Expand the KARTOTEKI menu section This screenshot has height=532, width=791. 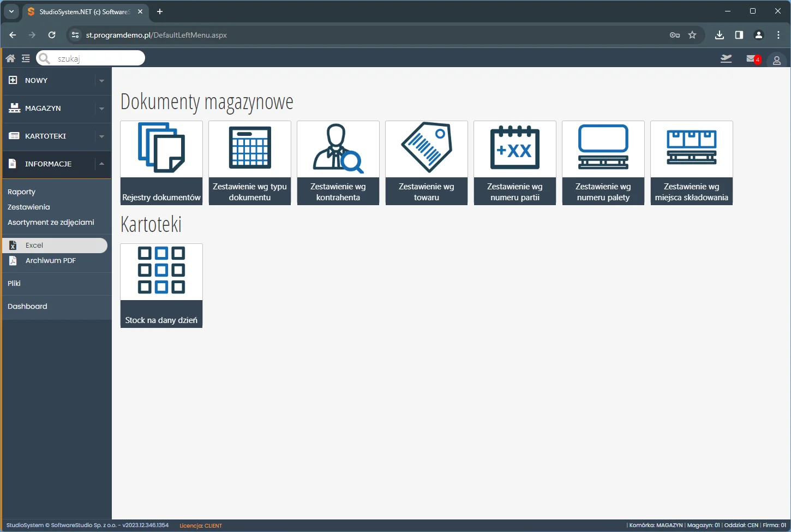56,136
